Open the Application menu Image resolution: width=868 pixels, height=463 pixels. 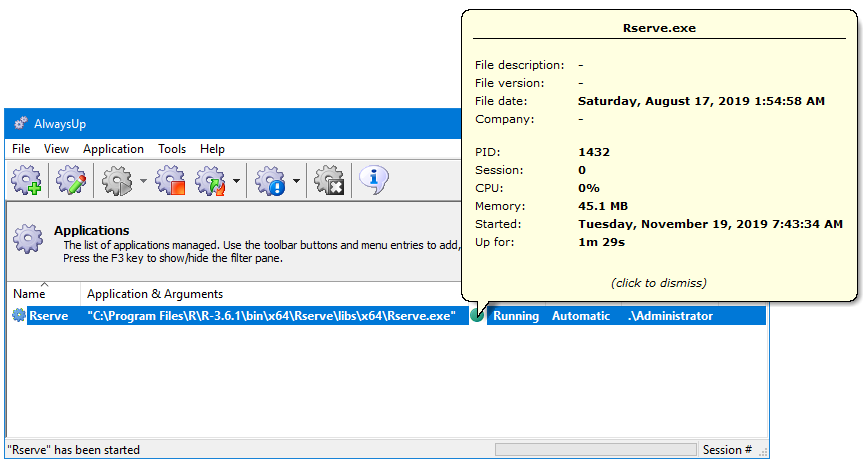coord(113,149)
